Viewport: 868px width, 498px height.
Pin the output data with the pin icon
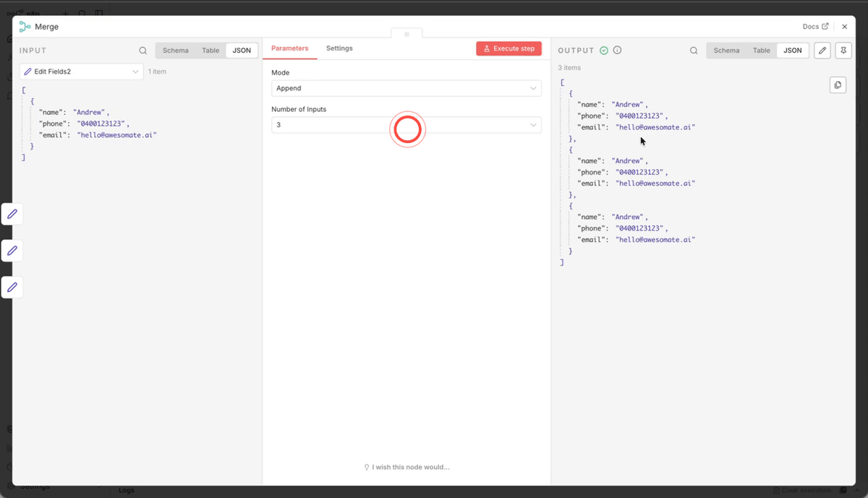tap(843, 51)
